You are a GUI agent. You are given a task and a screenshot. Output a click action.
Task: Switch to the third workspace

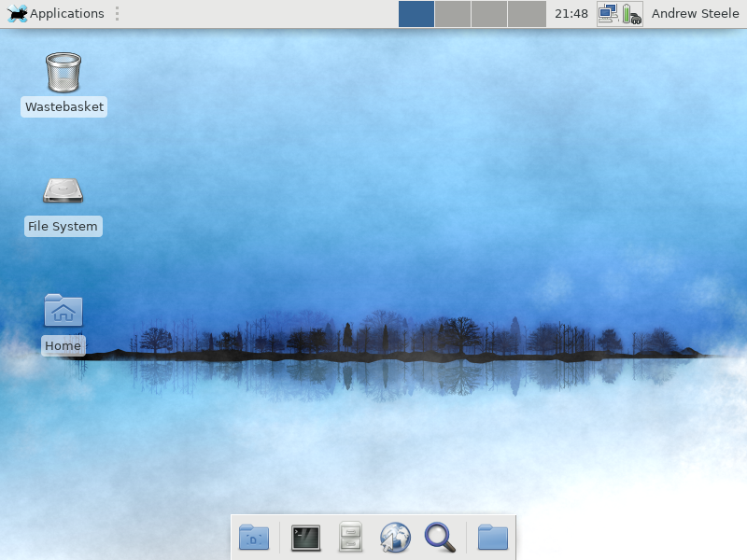(x=489, y=14)
